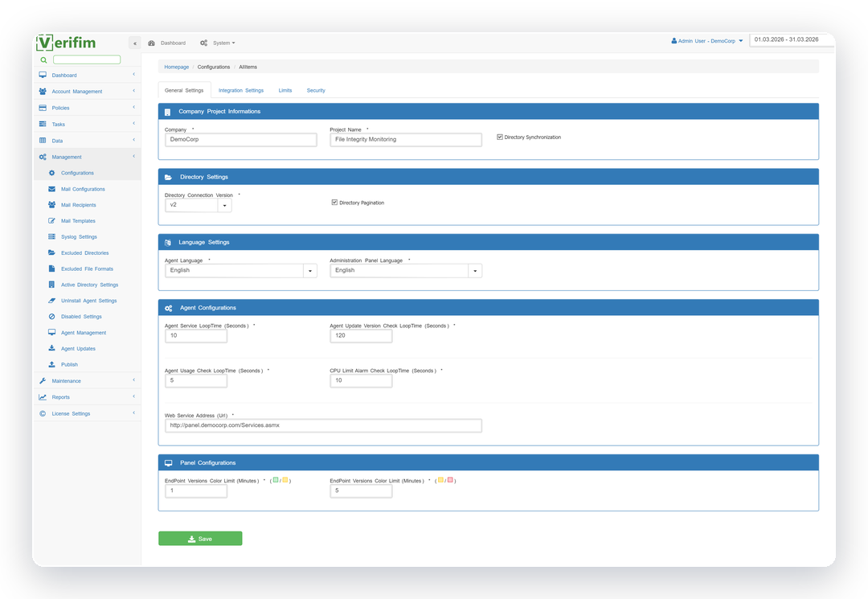Open Syslog Settings menu item

click(x=79, y=237)
